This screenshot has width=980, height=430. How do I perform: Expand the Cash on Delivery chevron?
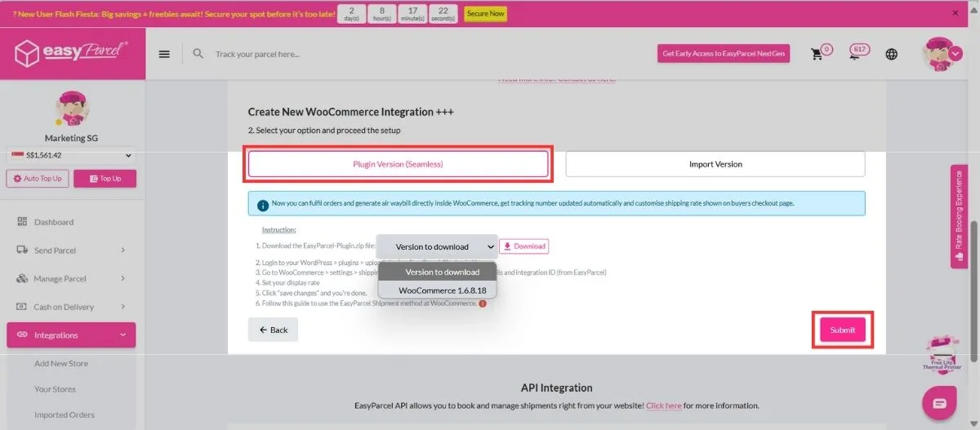tap(122, 307)
